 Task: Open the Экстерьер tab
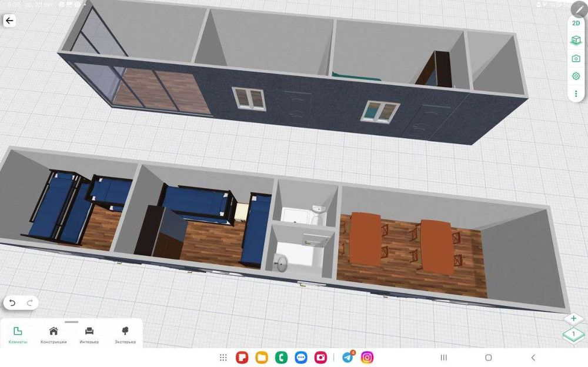pos(125,335)
